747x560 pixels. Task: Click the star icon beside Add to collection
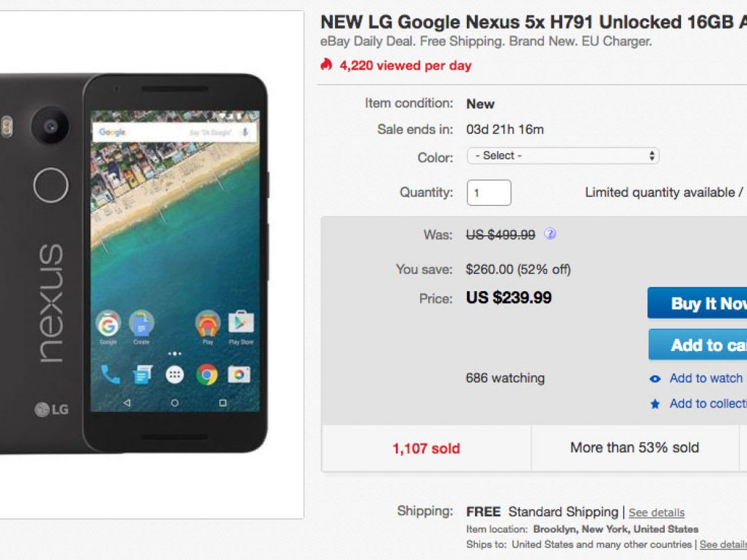(x=655, y=404)
